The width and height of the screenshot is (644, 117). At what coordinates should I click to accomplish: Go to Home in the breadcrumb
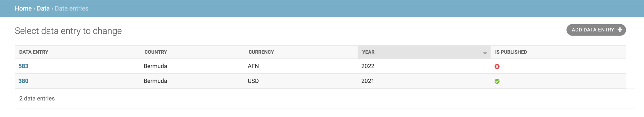click(23, 8)
